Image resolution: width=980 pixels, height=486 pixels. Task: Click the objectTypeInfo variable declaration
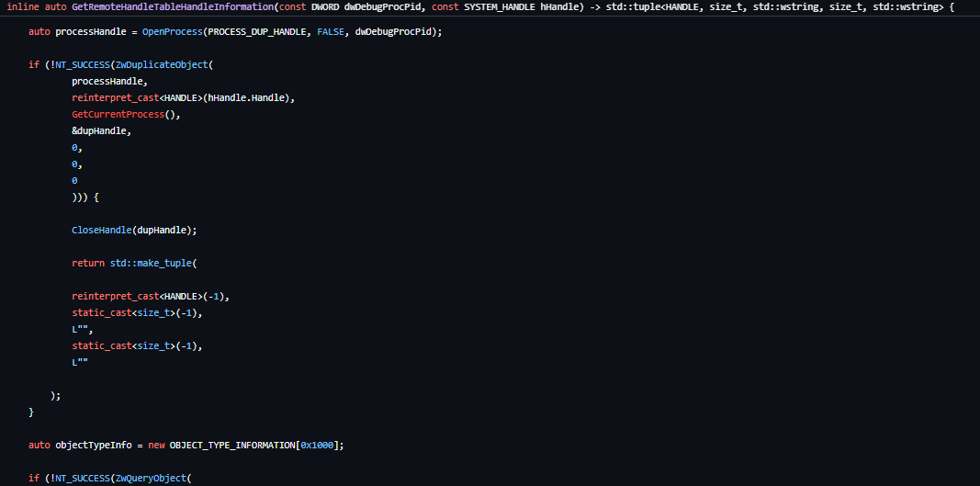click(93, 446)
